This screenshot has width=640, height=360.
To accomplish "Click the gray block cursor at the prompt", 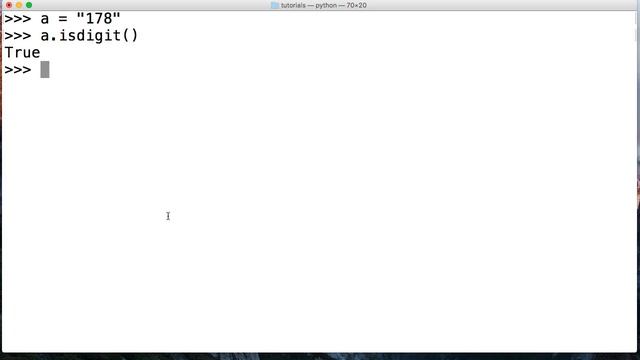I will 45,69.
